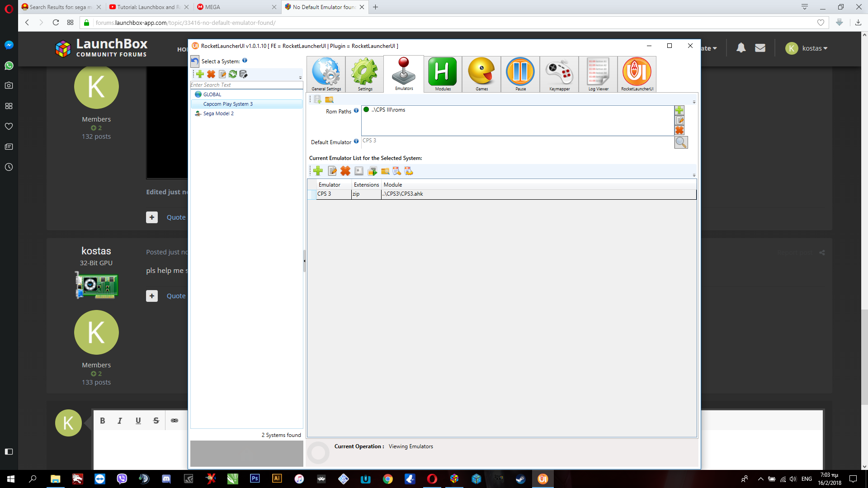The height and width of the screenshot is (488, 868).
Task: Add a new system with green plus
Action: tap(200, 74)
